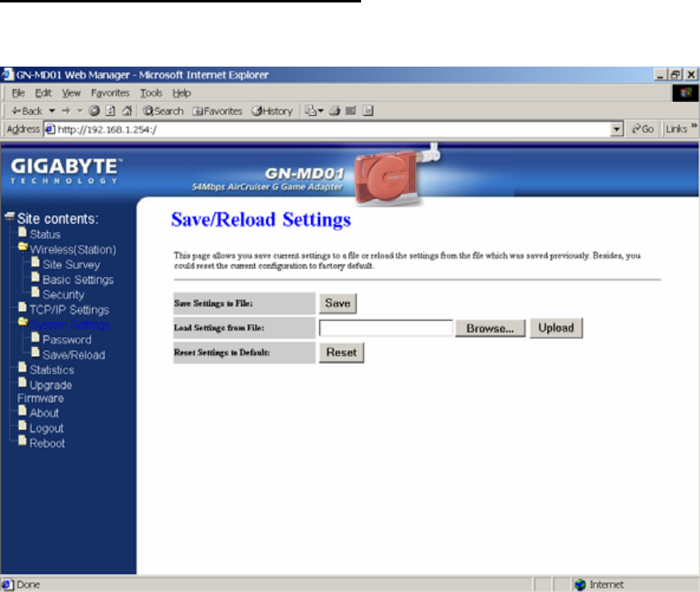Image resolution: width=700 pixels, height=592 pixels.
Task: Open the Site Survey page
Action: [72, 265]
